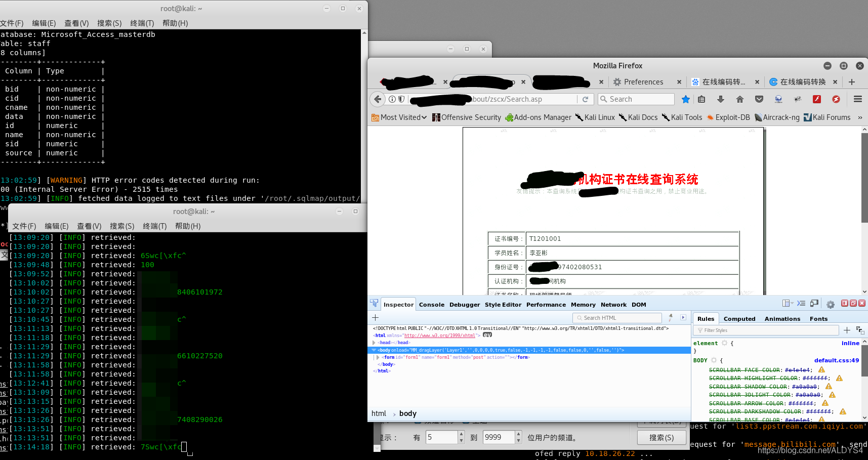868x460 pixels.
Task: Reload the page in Firefox
Action: click(586, 99)
